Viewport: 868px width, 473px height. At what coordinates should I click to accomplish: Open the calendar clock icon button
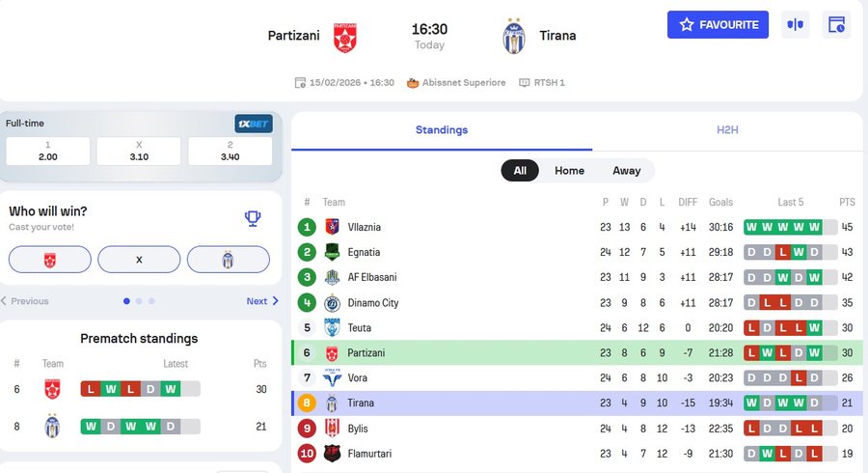coord(836,25)
